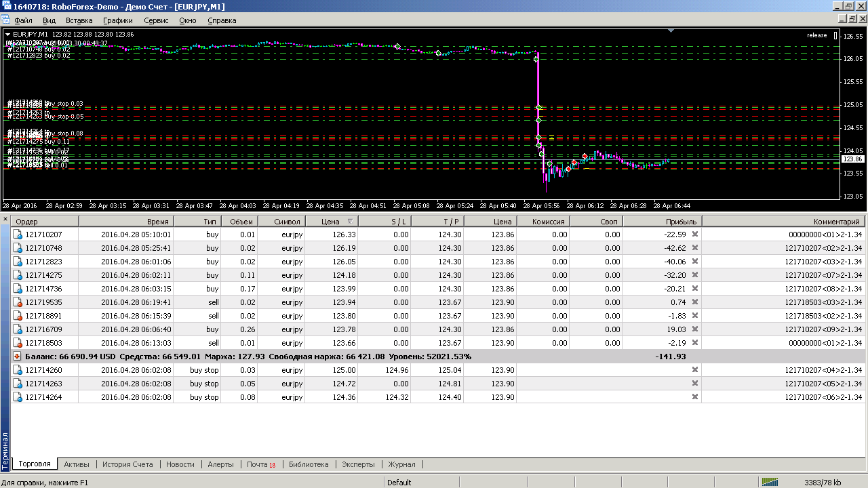Click the chart window icon beside Файл
Viewport: 868px width, 488px height.
click(6, 20)
